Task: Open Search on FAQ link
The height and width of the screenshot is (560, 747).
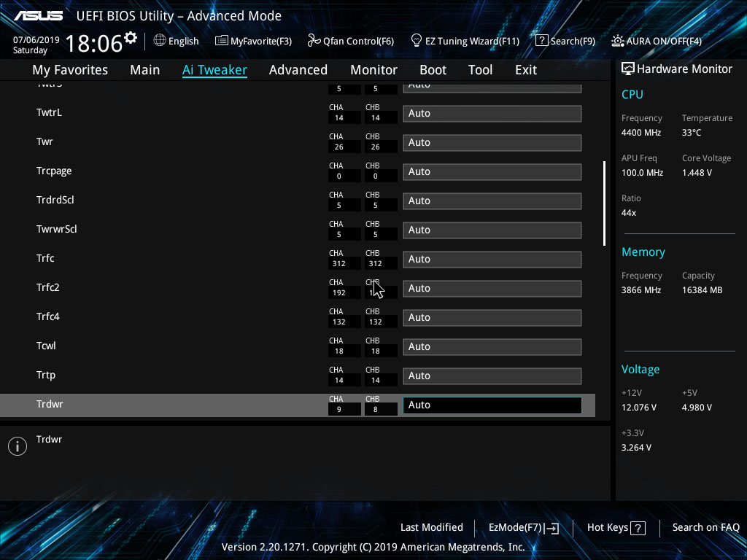Action: point(705,527)
